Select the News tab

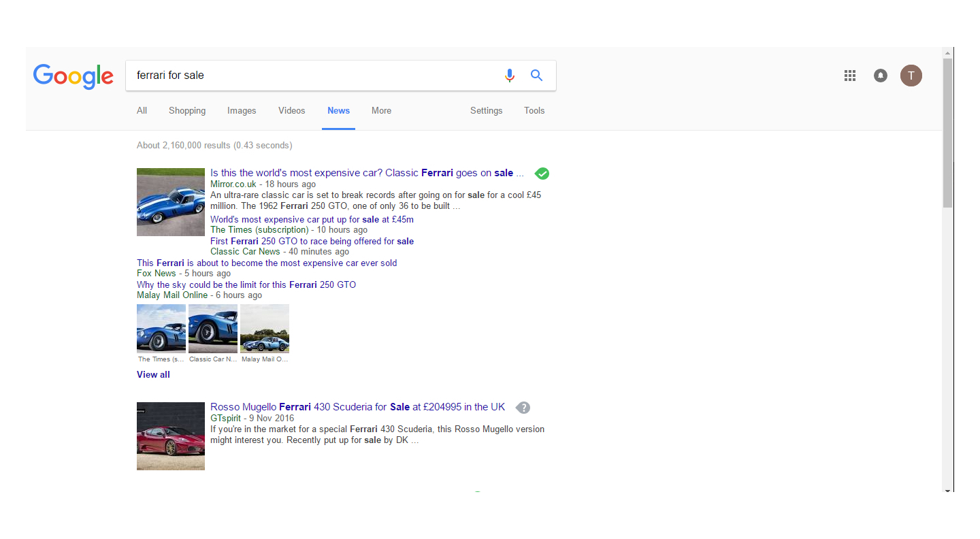(x=338, y=111)
